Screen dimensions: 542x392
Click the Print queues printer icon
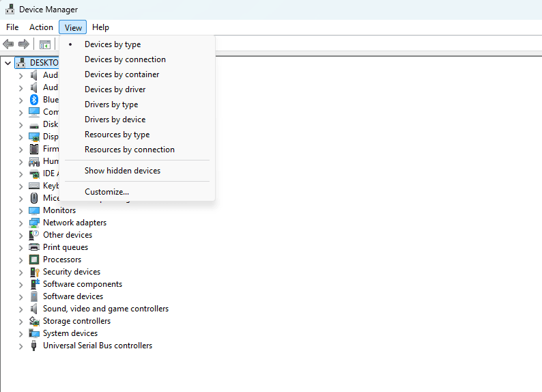[x=34, y=247]
